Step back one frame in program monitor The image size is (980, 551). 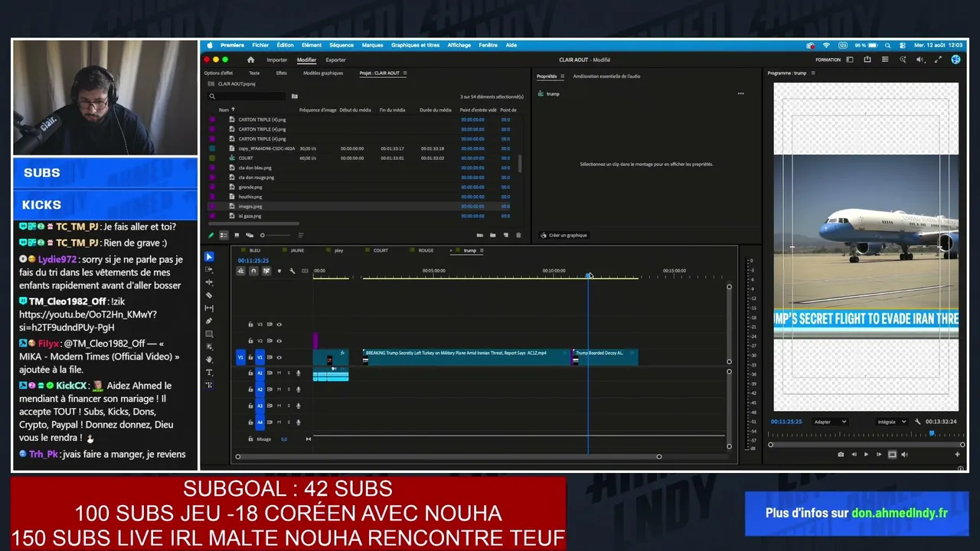(x=854, y=455)
